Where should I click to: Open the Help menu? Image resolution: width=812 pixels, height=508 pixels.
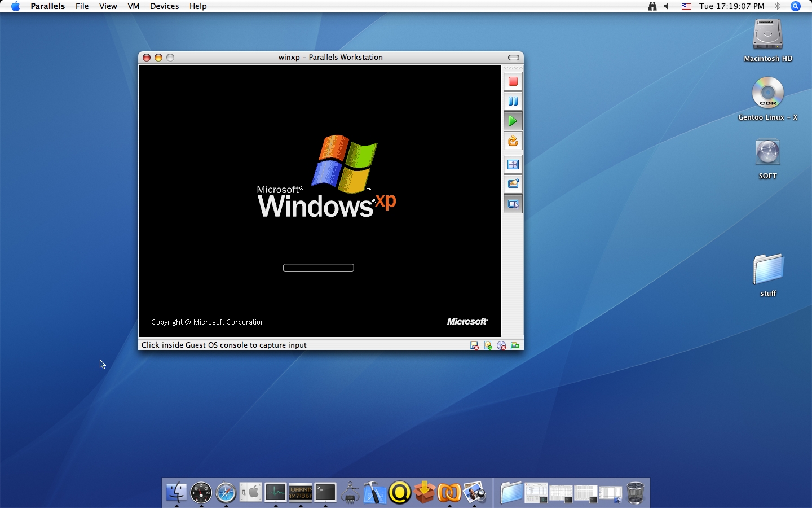pyautogui.click(x=198, y=6)
